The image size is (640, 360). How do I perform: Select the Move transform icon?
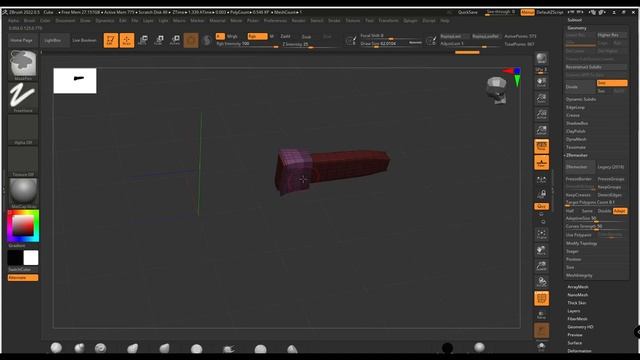(x=143, y=40)
